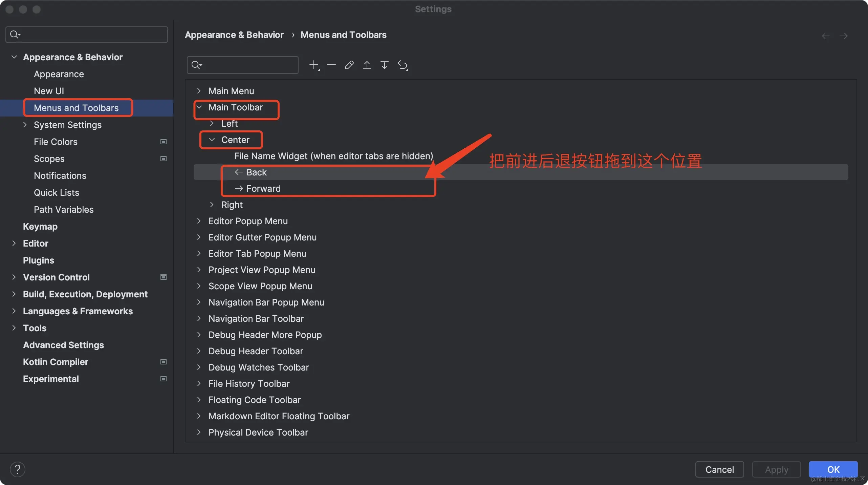Click the settings search field in sidebar

tap(91, 35)
